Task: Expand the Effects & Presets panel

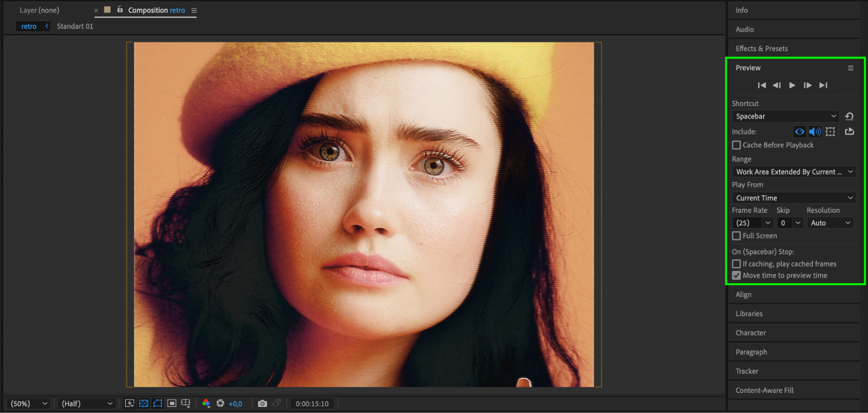Action: coord(762,49)
